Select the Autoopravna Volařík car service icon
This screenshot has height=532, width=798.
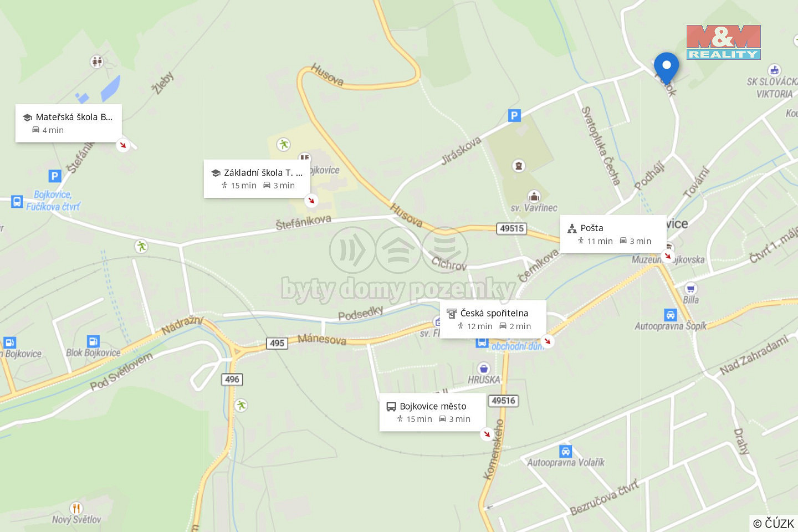tap(565, 451)
